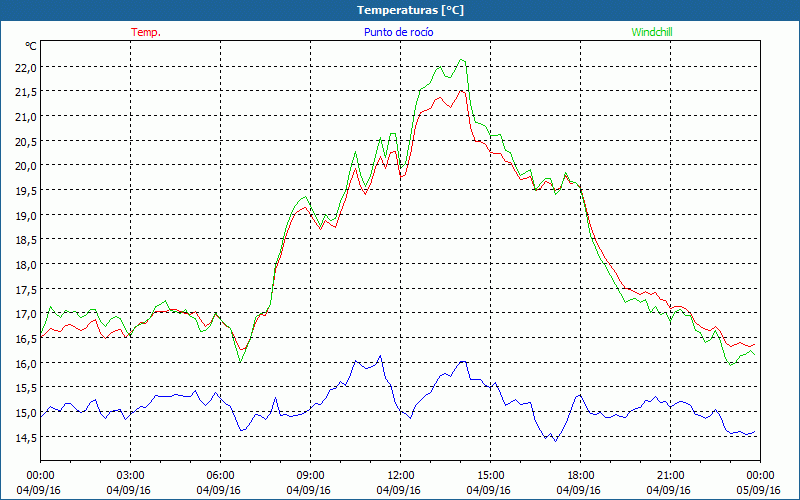Click the 12:00 time axis label
Viewport: 800px width, 500px height.
(401, 475)
